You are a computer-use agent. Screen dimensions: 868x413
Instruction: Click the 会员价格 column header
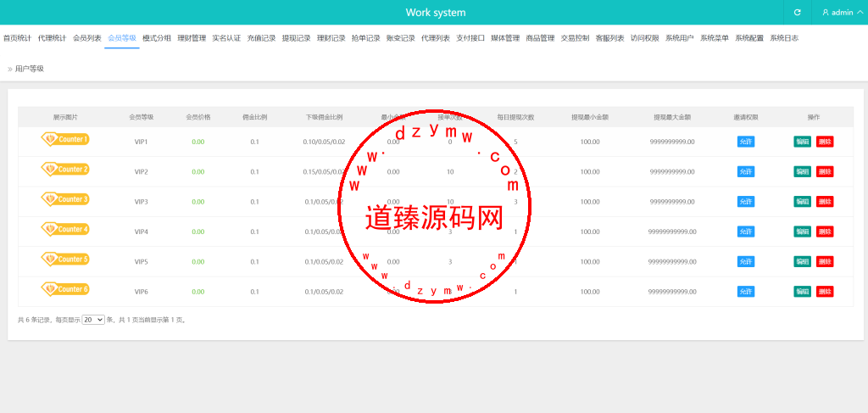pyautogui.click(x=198, y=117)
